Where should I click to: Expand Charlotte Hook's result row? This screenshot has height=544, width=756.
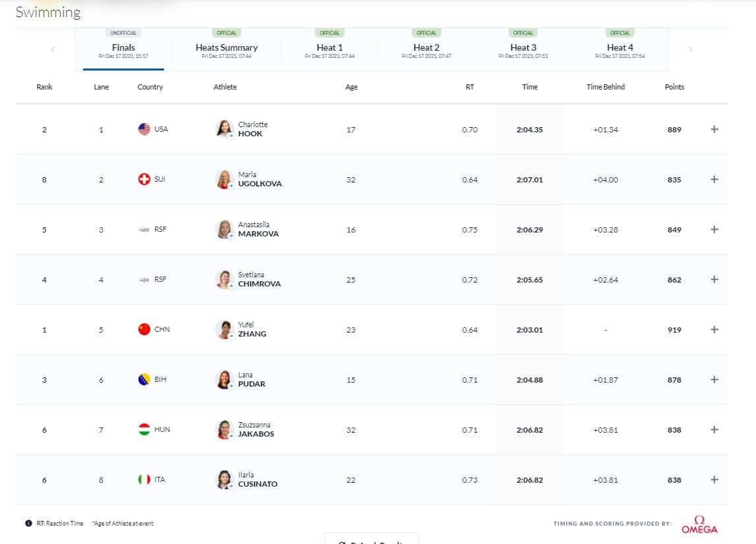[x=714, y=129]
